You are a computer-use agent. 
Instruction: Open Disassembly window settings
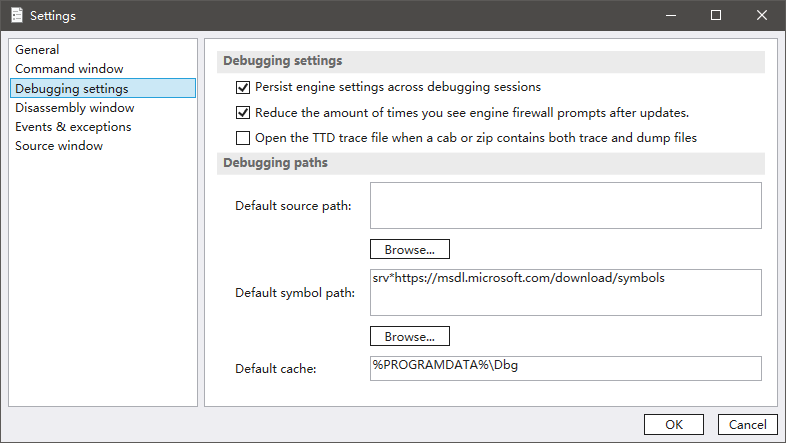[x=103, y=108]
